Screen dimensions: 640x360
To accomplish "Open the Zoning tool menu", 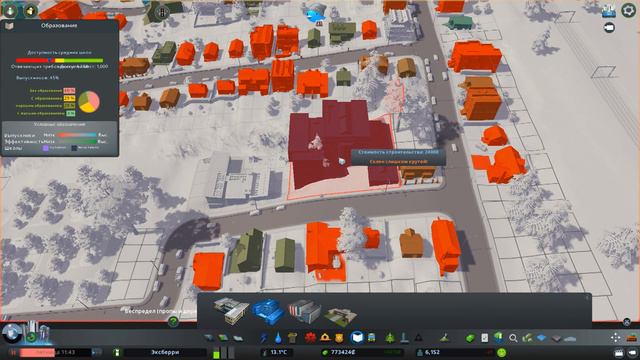I will (x=223, y=338).
